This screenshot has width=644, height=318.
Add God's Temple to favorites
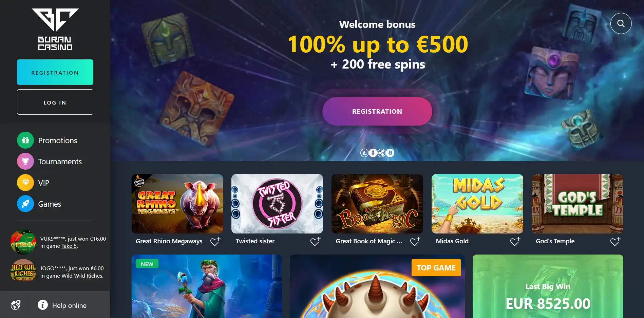pyautogui.click(x=615, y=241)
